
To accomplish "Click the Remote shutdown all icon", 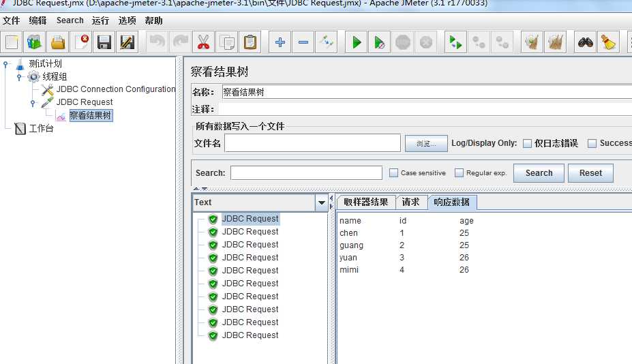I will click(x=502, y=42).
